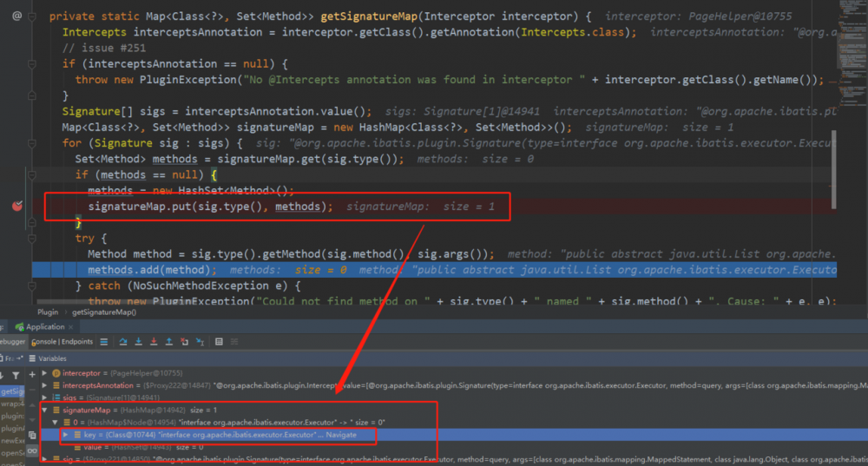Expand the interceptor variable node
This screenshot has width=868, height=466.
[x=44, y=373]
